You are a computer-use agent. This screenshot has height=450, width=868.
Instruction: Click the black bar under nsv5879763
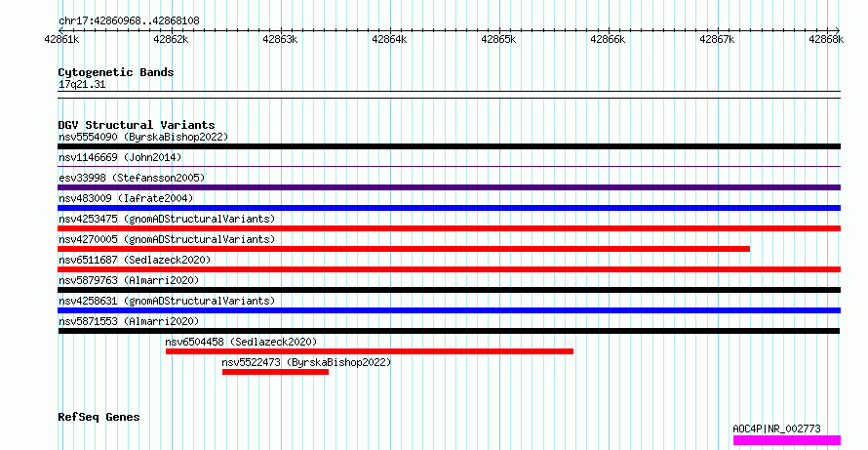[449, 290]
